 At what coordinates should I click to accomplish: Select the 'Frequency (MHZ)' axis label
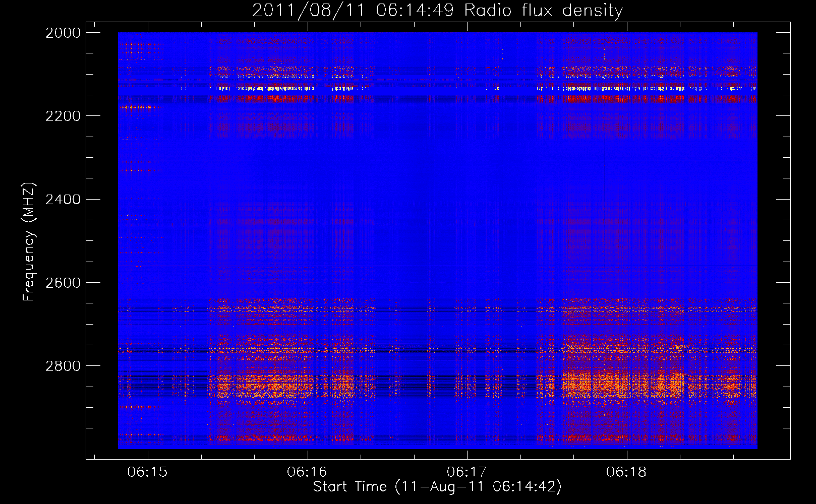29,242
